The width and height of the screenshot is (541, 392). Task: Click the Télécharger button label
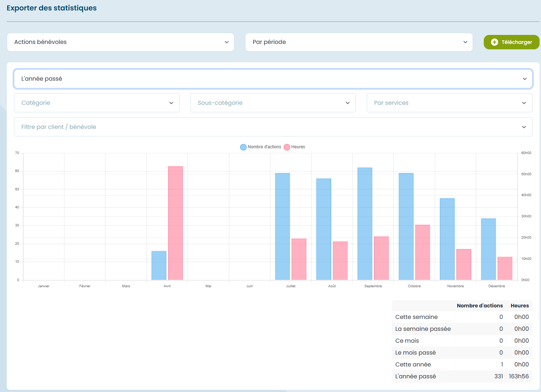(x=517, y=42)
